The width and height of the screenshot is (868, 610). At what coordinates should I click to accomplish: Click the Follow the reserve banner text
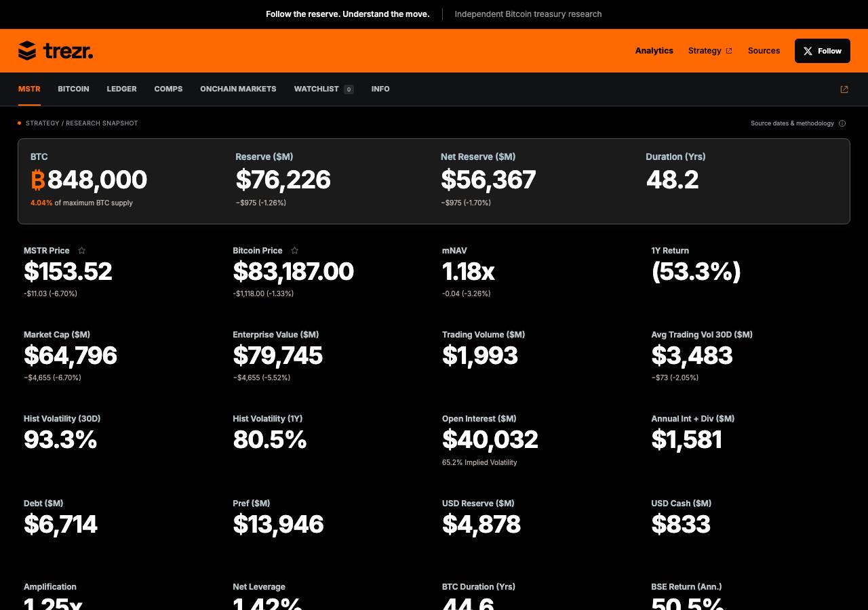click(347, 14)
